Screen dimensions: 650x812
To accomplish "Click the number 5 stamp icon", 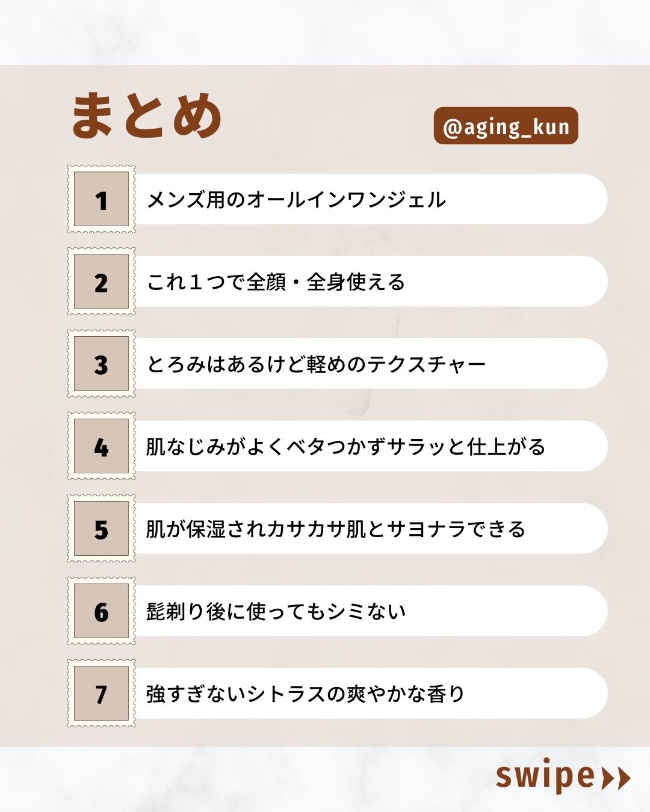I will click(x=101, y=529).
